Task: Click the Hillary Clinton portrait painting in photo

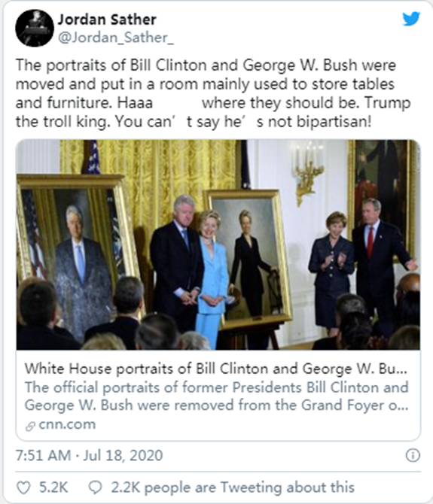Action: point(249,257)
